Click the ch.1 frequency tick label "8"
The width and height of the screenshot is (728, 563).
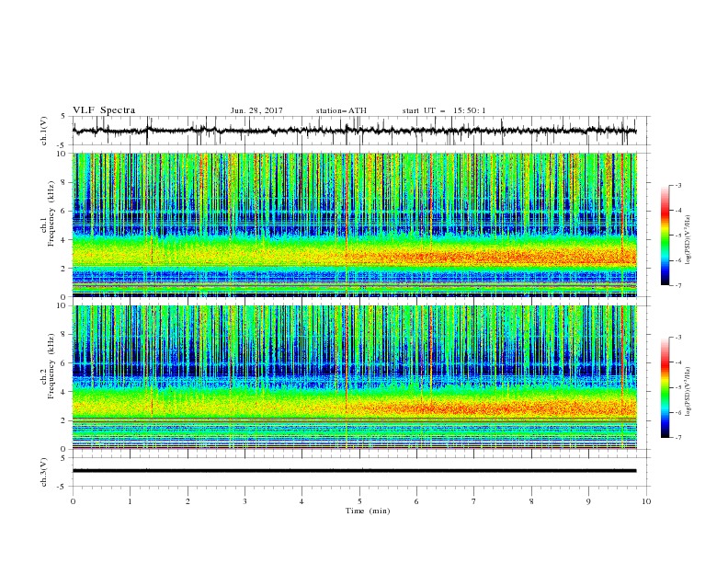click(64, 182)
